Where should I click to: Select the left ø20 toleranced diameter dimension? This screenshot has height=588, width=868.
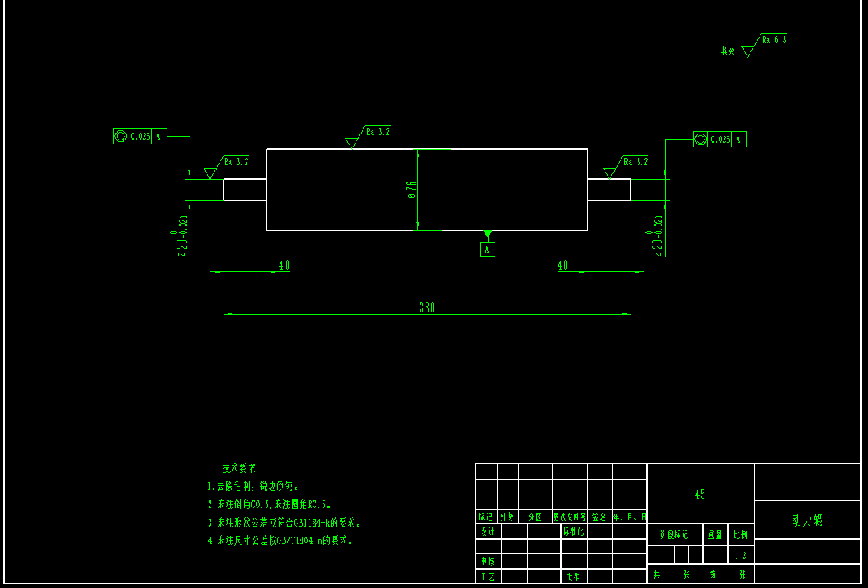coord(181,236)
